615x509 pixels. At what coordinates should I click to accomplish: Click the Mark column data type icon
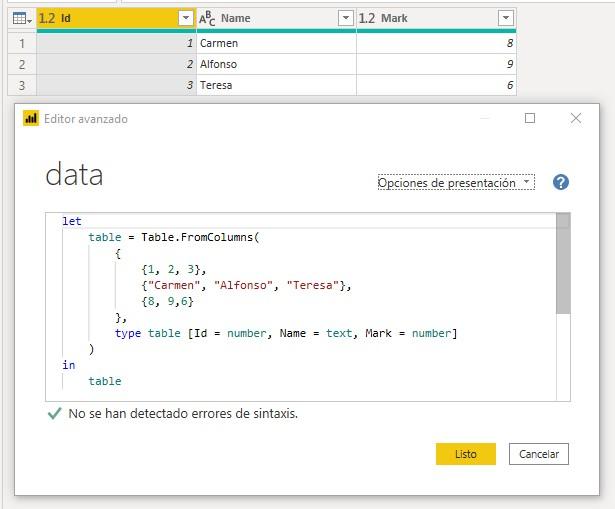click(x=367, y=18)
